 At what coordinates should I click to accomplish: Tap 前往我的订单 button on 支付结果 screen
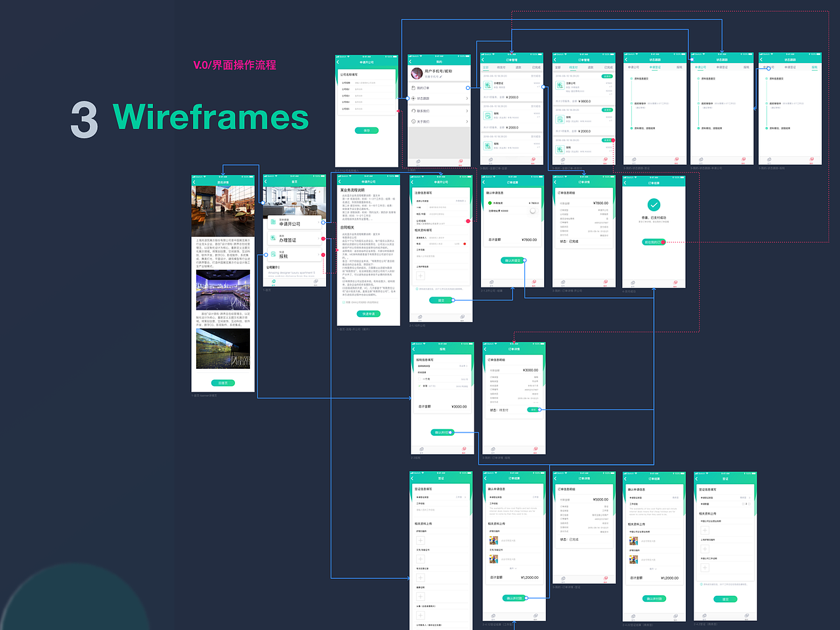pyautogui.click(x=654, y=242)
